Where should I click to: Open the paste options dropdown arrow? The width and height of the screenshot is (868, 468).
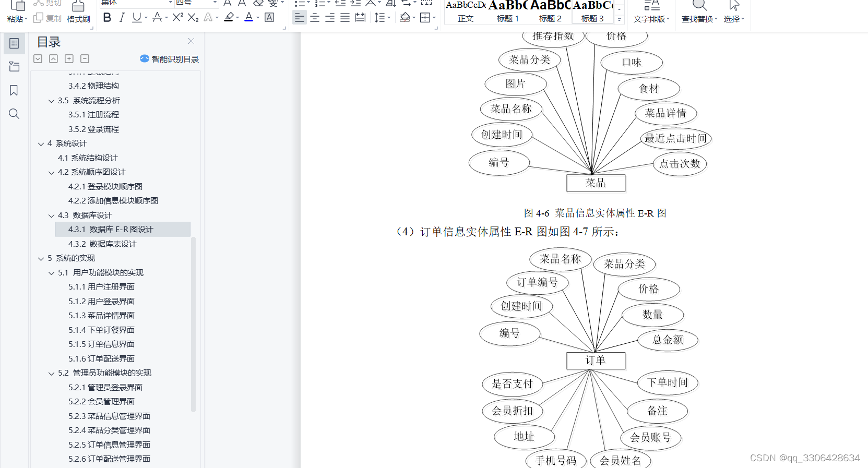pyautogui.click(x=26, y=19)
